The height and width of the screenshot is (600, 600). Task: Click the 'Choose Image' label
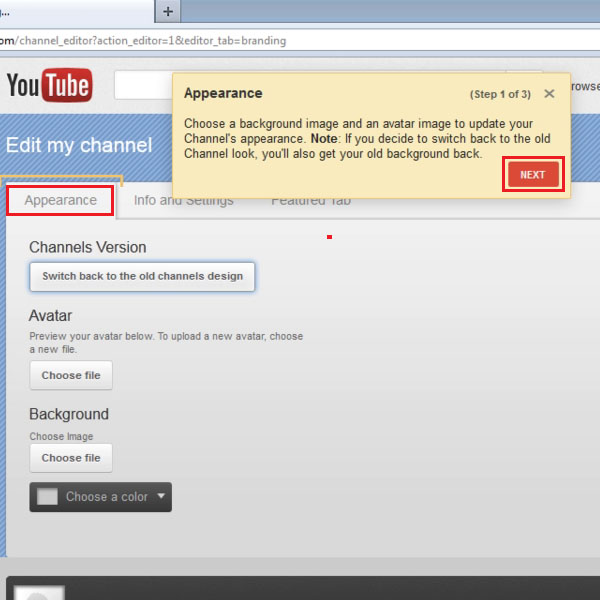pos(61,436)
